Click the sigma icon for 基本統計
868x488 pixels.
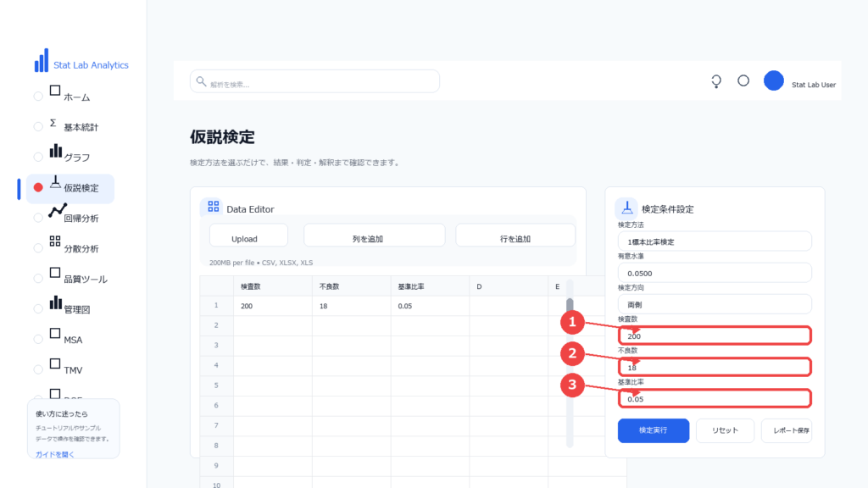point(53,123)
